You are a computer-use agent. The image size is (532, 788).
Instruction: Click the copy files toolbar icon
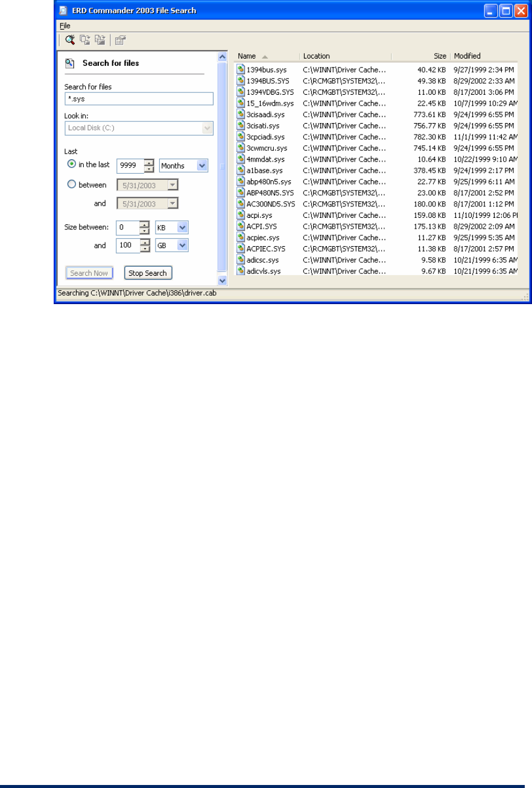pos(85,40)
